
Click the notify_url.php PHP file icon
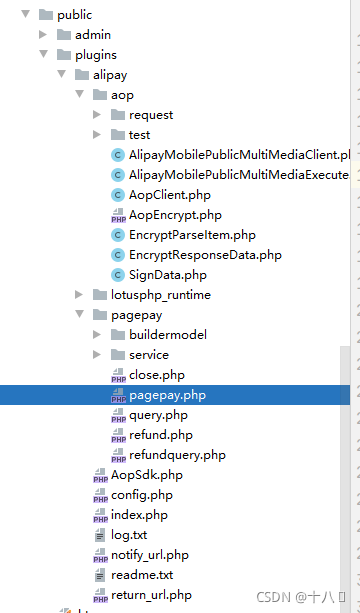click(x=100, y=555)
